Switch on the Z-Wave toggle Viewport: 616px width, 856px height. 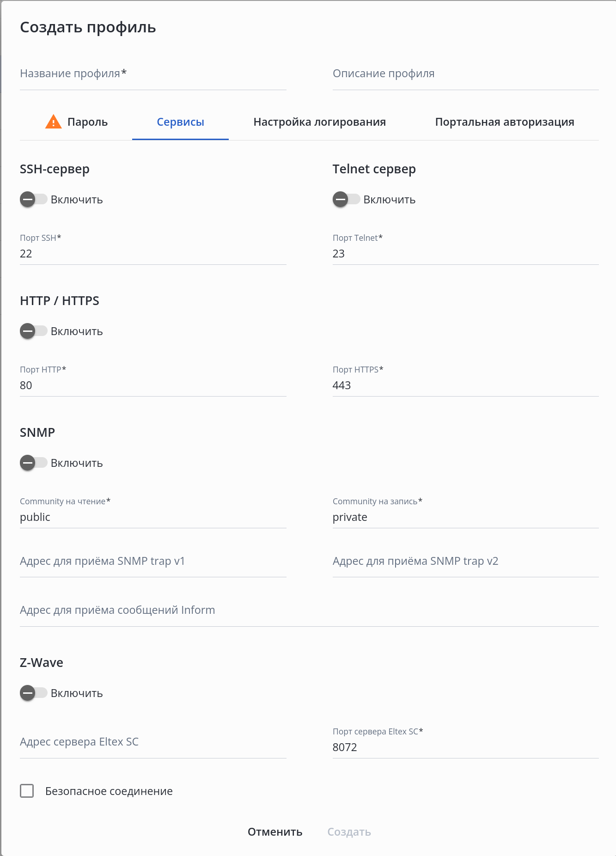tap(33, 693)
